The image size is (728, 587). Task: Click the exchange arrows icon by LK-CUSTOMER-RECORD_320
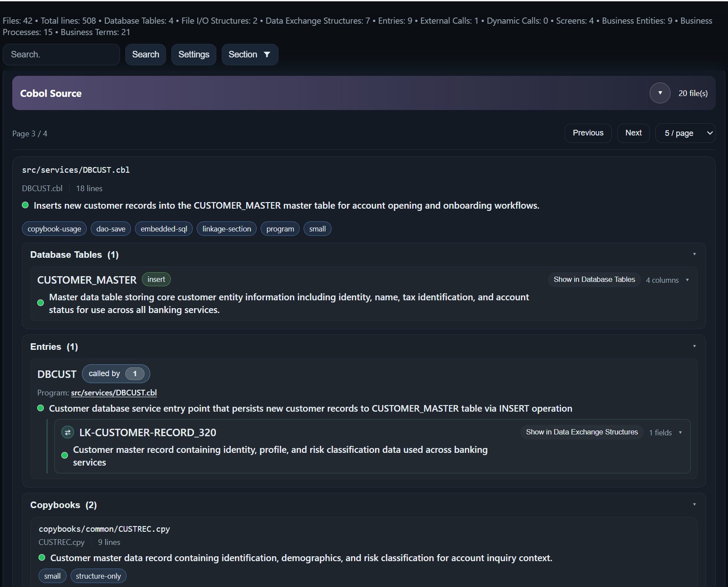(x=67, y=432)
